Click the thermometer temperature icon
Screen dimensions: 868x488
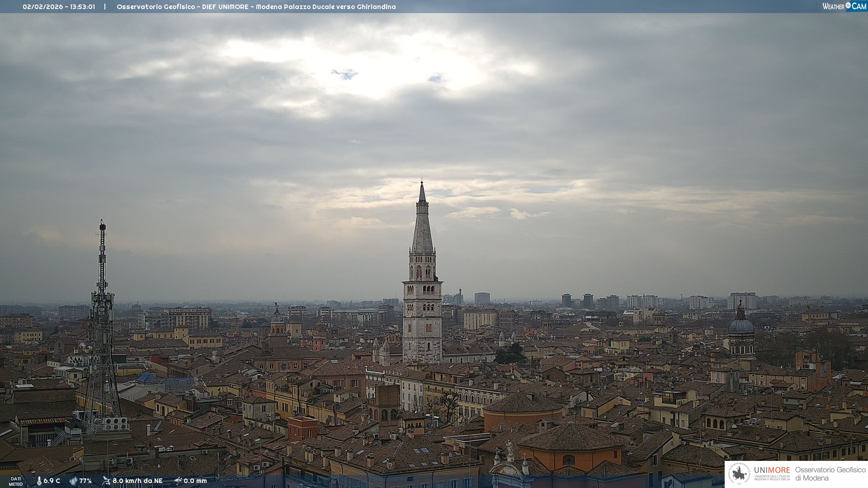(x=39, y=481)
